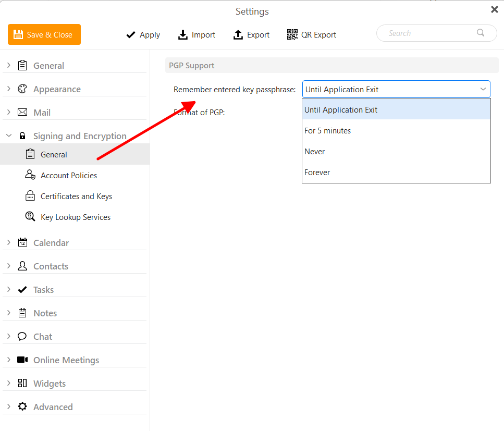Click the Online Meetings camera icon
Screen dimensions: 504x431
point(22,360)
